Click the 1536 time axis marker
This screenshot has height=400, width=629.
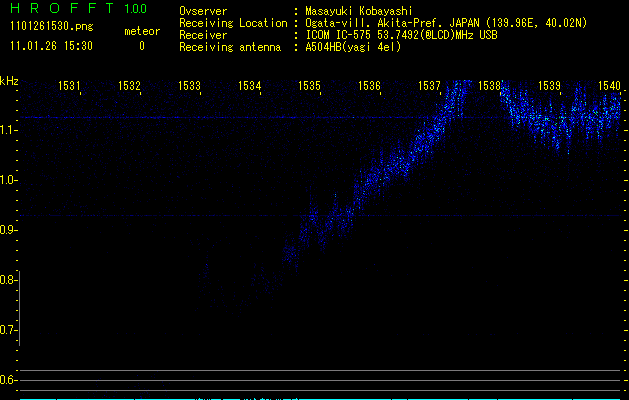pyautogui.click(x=369, y=85)
